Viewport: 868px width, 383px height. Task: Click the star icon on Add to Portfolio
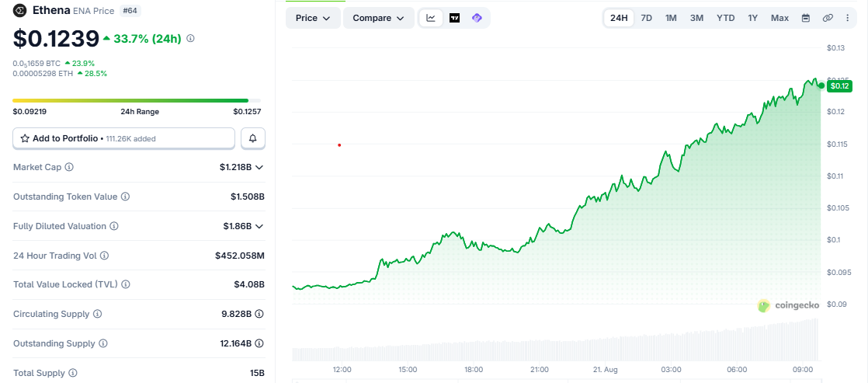(25, 138)
